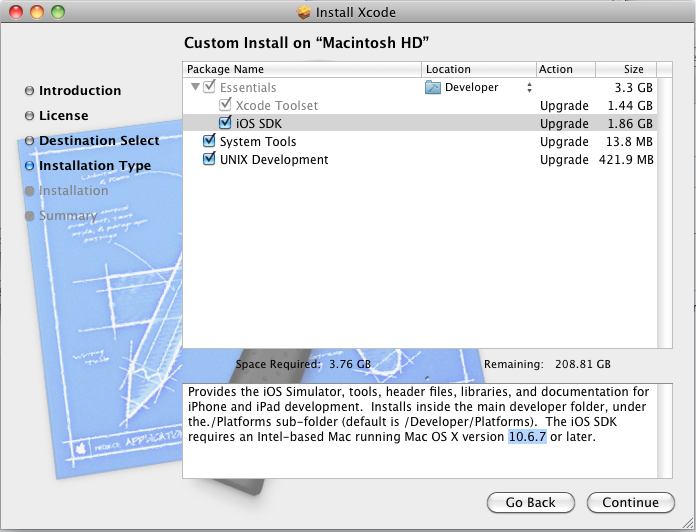Image resolution: width=696 pixels, height=532 pixels.
Task: Collapse the Essentials disclosure triangle
Action: click(195, 87)
